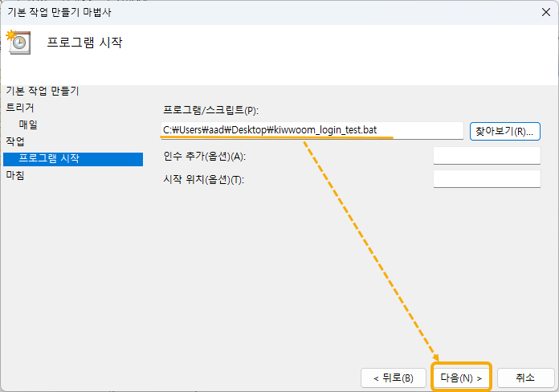Image resolution: width=559 pixels, height=392 pixels.
Task: Select 기본 작업 만들기 step in sidebar
Action: (43, 91)
